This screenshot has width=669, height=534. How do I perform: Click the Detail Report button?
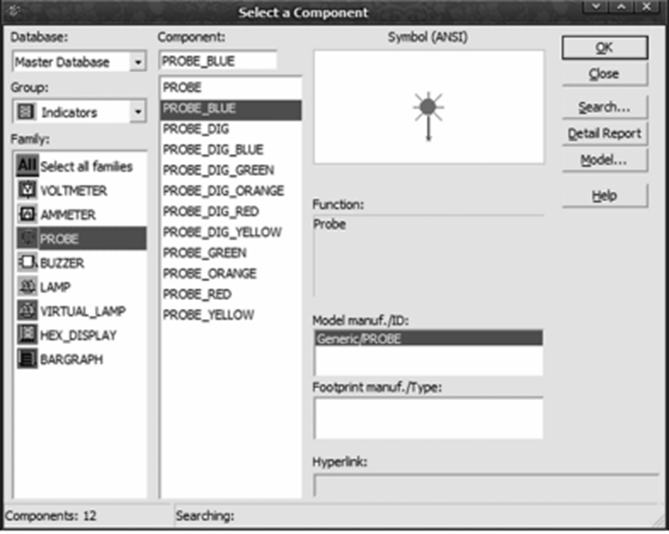(x=605, y=134)
